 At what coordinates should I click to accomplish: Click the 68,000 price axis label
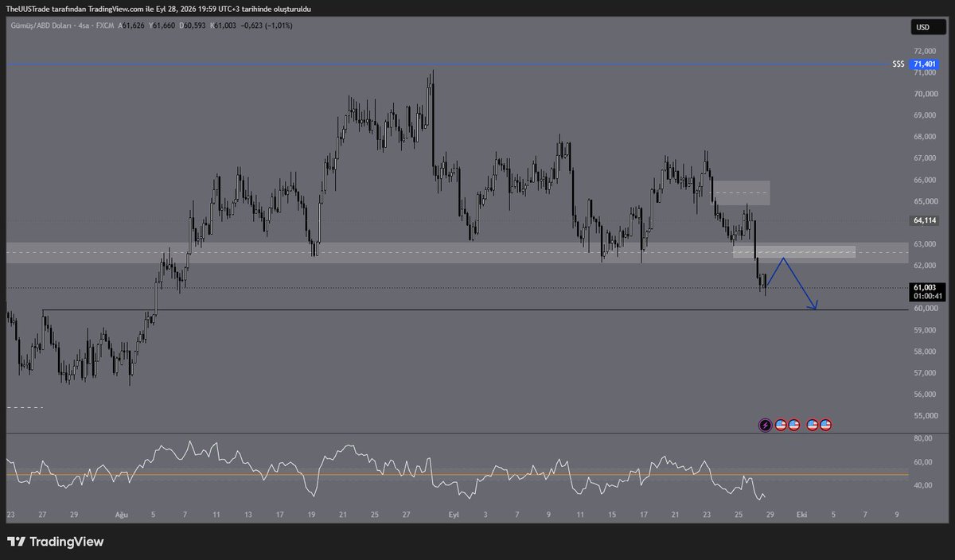[x=926, y=137]
